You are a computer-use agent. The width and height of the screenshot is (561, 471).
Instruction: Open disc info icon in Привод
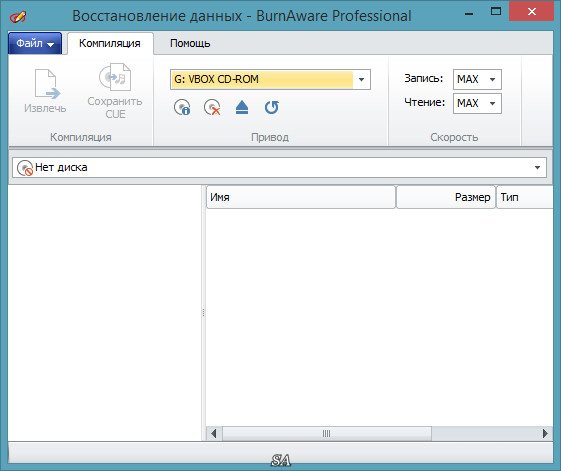point(182,107)
